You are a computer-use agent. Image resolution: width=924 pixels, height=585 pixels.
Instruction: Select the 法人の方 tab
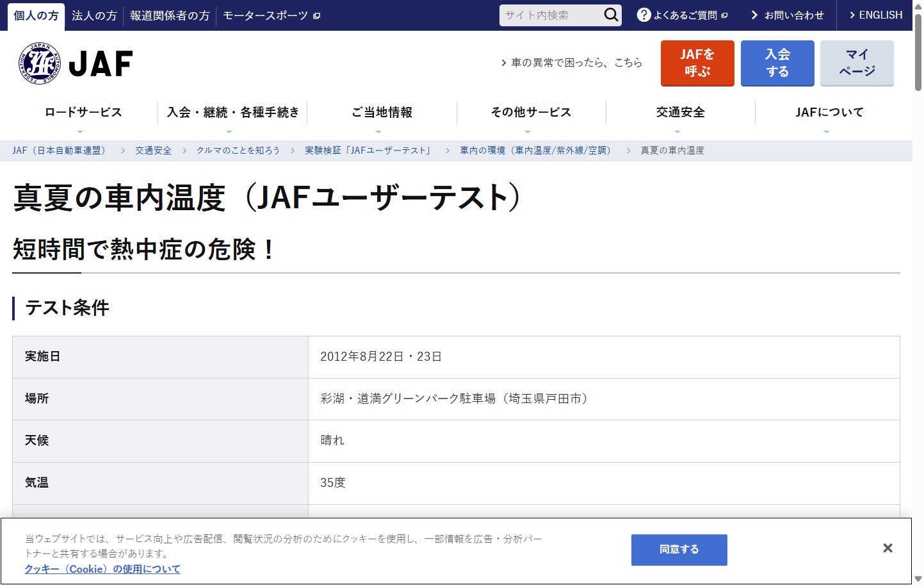(x=94, y=15)
